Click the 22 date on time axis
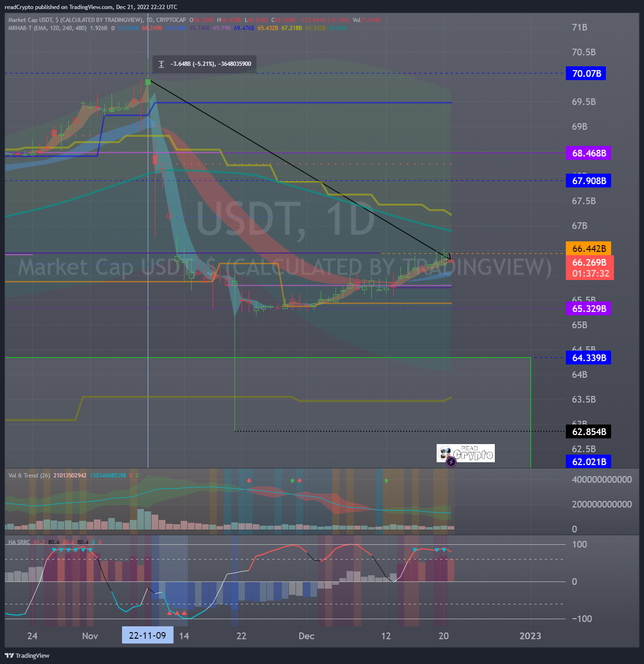 tap(242, 636)
